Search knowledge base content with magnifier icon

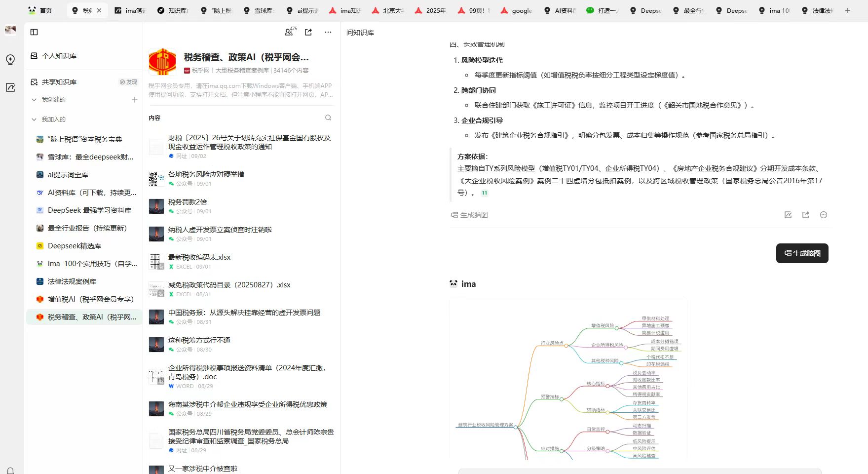point(328,118)
